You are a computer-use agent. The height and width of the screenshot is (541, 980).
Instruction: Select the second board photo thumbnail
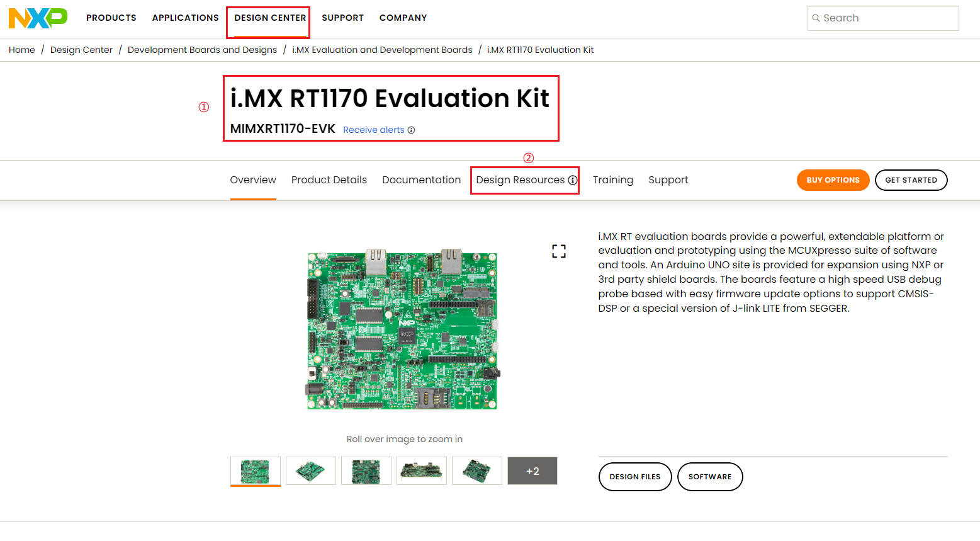point(310,470)
